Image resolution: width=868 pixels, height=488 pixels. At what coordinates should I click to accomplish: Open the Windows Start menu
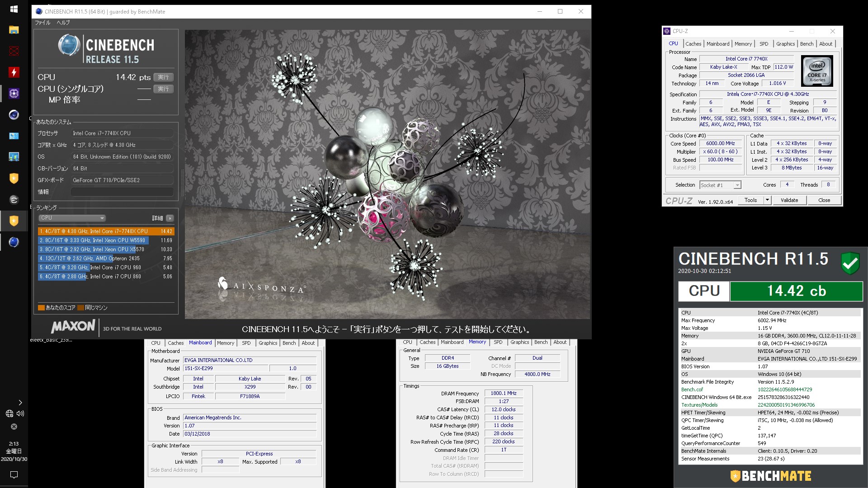point(14,9)
